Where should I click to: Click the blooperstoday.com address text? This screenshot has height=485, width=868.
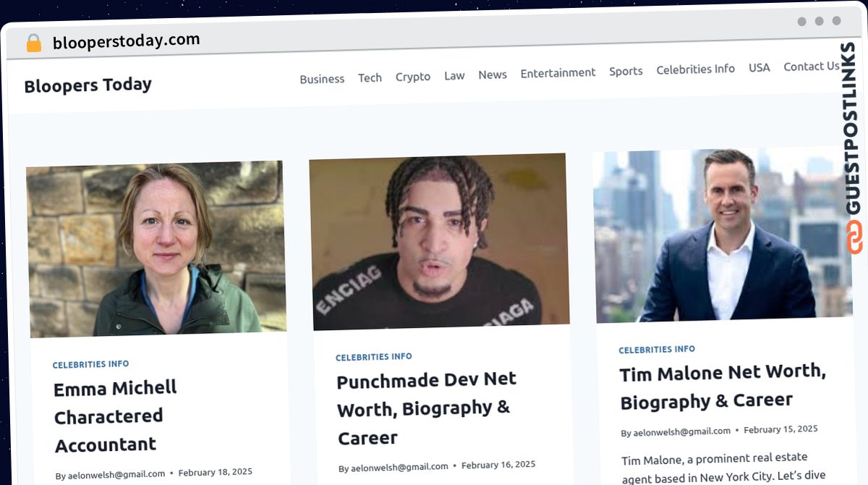tap(127, 41)
